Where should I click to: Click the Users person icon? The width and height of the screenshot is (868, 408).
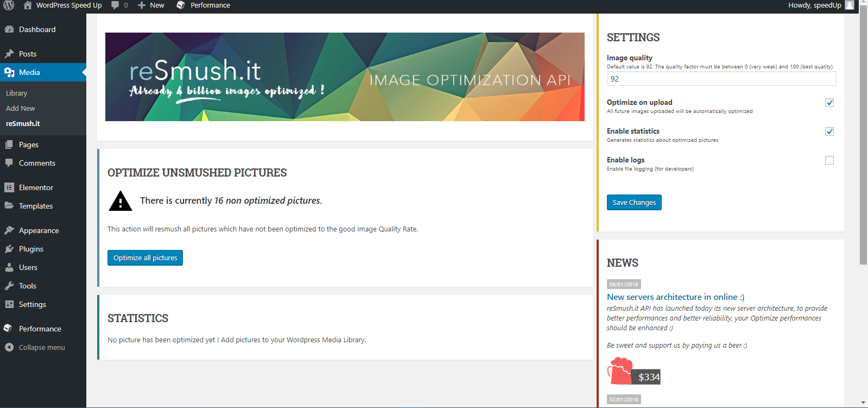[x=9, y=267]
